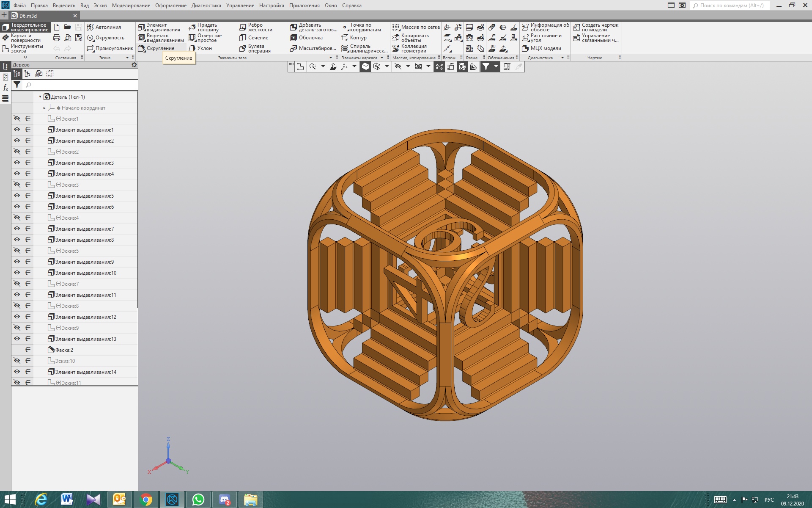
Task: Select the Оболочка shell tool
Action: tap(307, 38)
